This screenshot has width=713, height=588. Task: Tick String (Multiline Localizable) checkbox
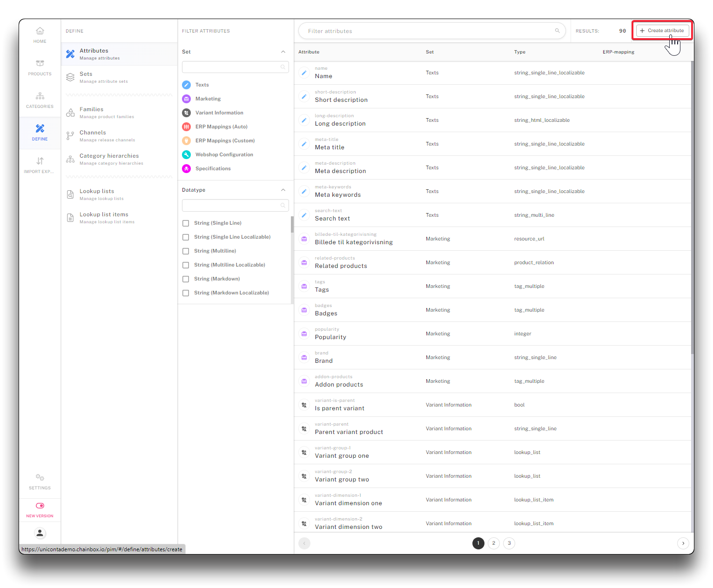(x=186, y=265)
